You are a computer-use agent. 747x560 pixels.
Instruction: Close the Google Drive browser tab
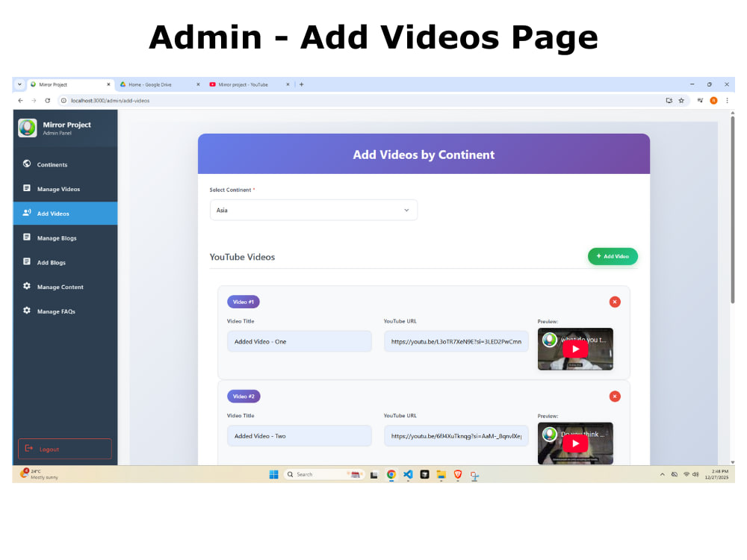click(x=198, y=84)
